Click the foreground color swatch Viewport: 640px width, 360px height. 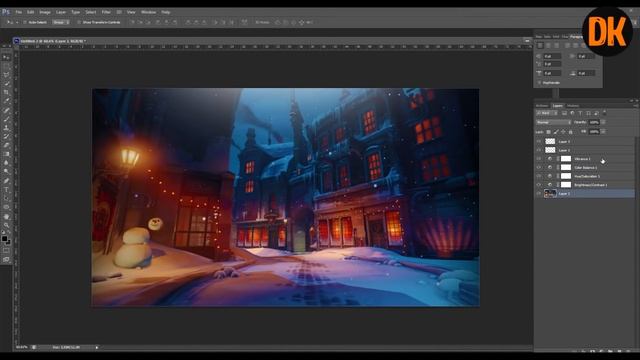(x=4, y=238)
